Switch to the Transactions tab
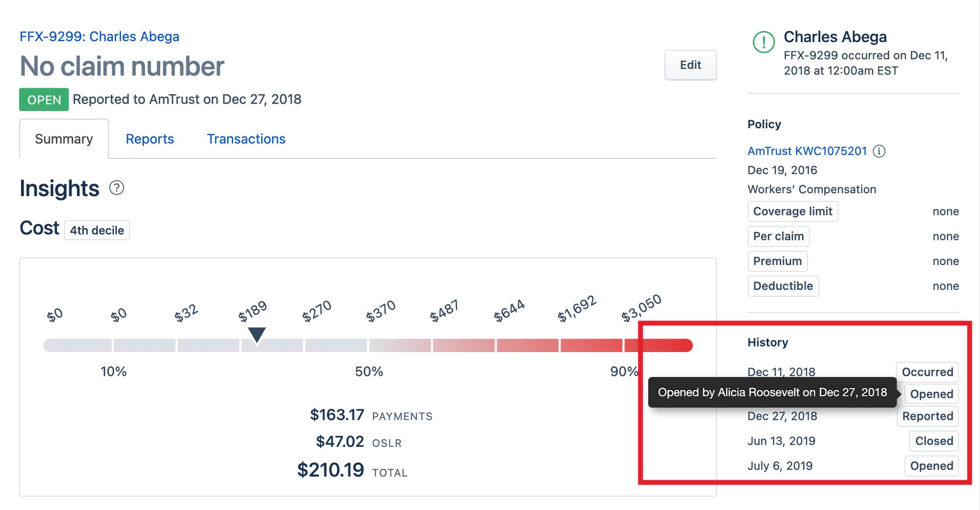The height and width of the screenshot is (510, 980). tap(246, 139)
